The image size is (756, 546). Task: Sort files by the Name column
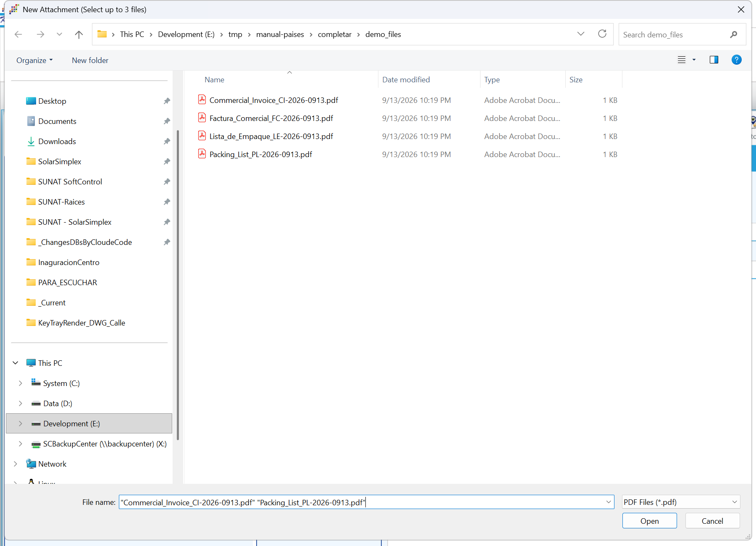click(x=214, y=79)
